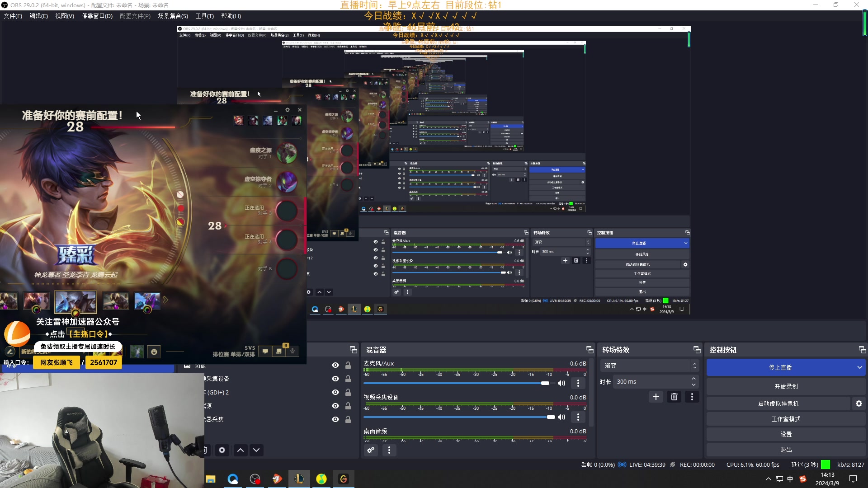
Task: Click the 退出 button
Action: pos(786,450)
